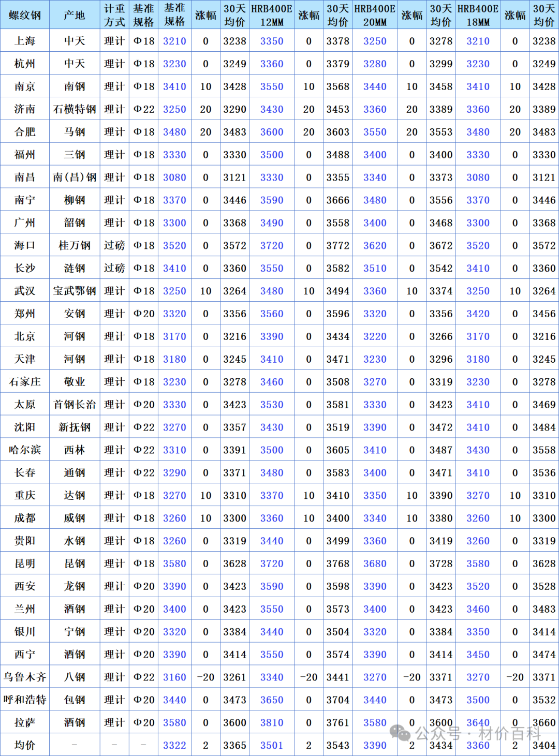Click the HRB400E 20MM column header

tap(375, 15)
